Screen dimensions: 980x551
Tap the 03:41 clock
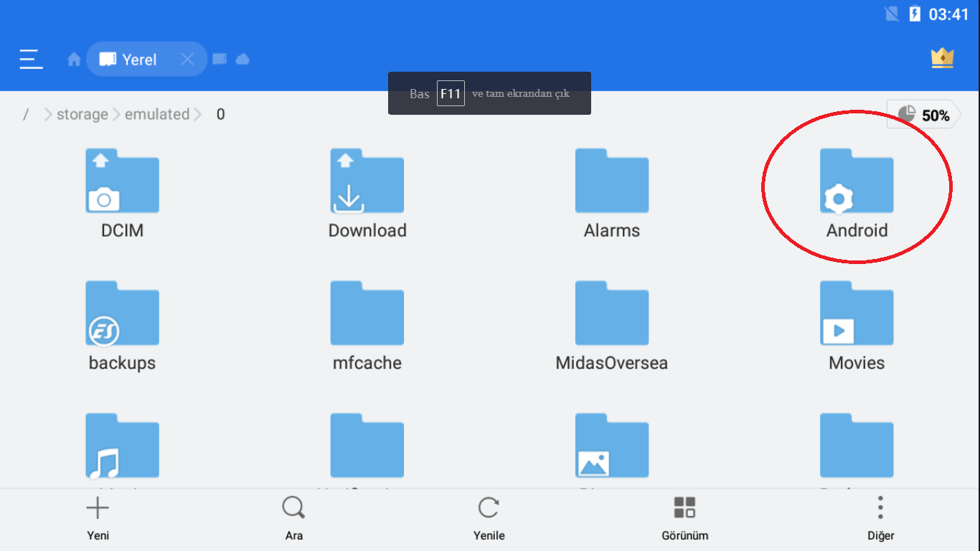coord(948,14)
